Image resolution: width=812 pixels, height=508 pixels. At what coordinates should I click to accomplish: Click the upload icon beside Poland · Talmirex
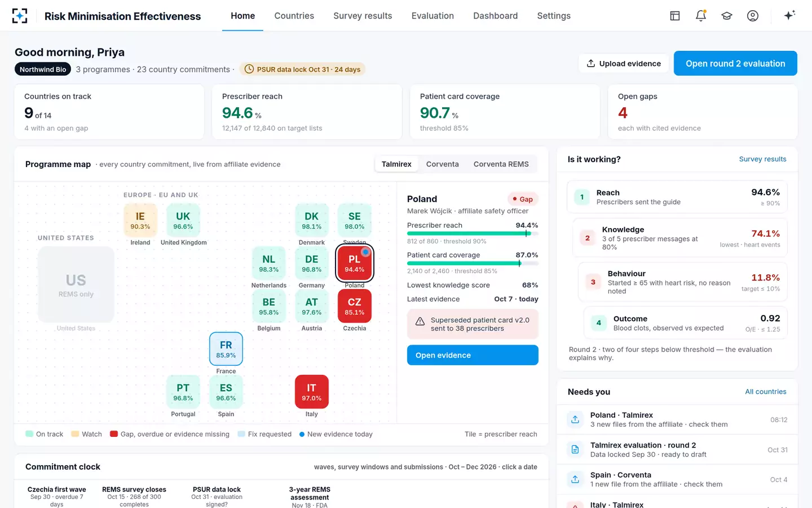pos(575,419)
